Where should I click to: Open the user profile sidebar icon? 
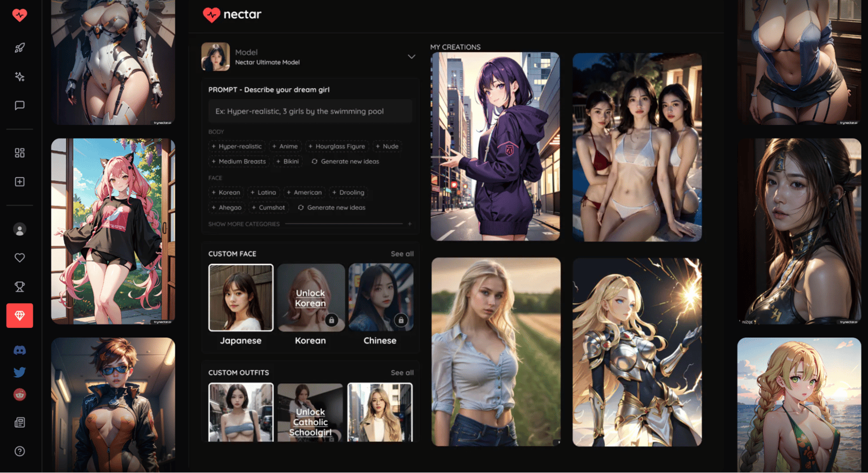pyautogui.click(x=20, y=229)
